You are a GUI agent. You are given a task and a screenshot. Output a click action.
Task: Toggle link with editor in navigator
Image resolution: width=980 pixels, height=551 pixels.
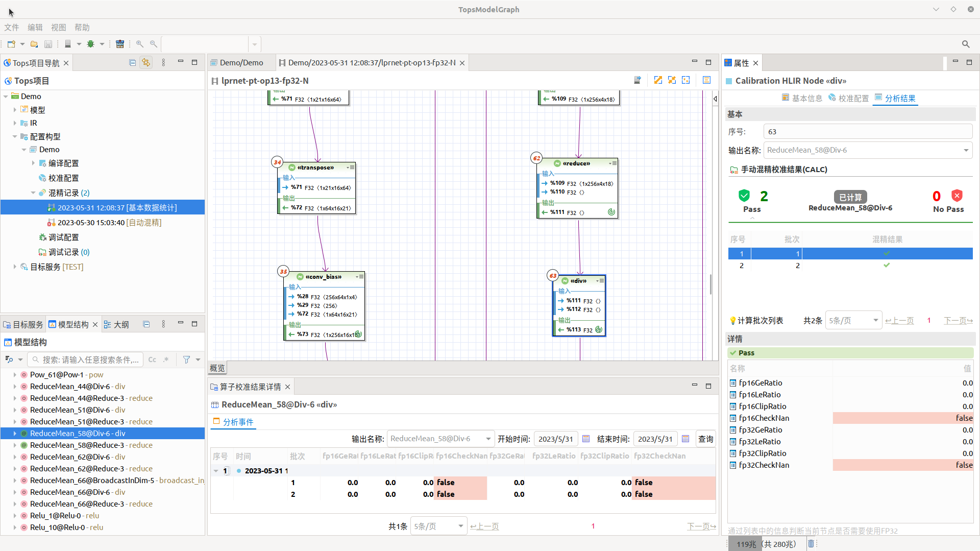[146, 62]
